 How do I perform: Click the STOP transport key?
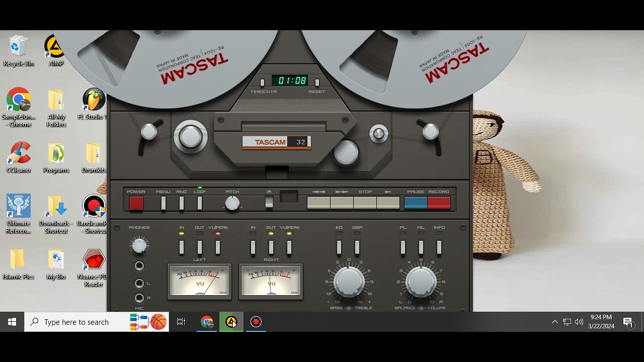(365, 203)
